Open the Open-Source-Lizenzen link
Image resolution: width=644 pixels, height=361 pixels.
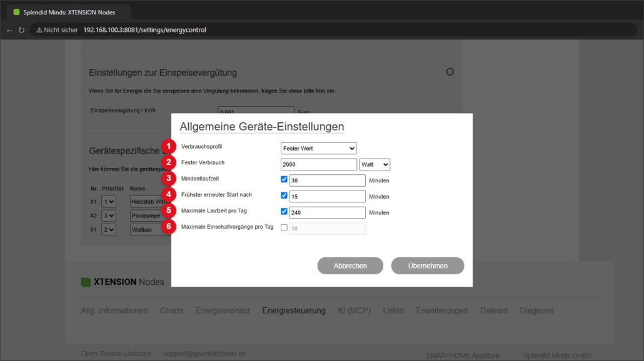(x=116, y=354)
